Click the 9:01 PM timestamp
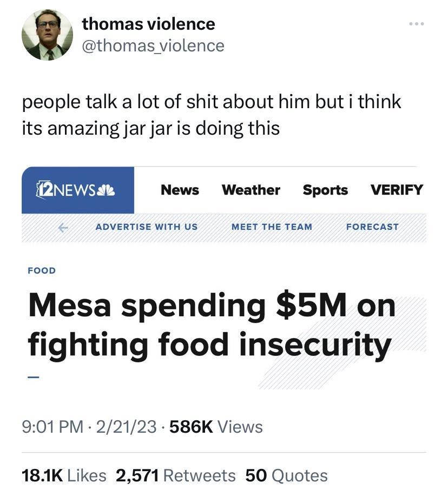Viewport: 448px width, 496px height. 52,426
